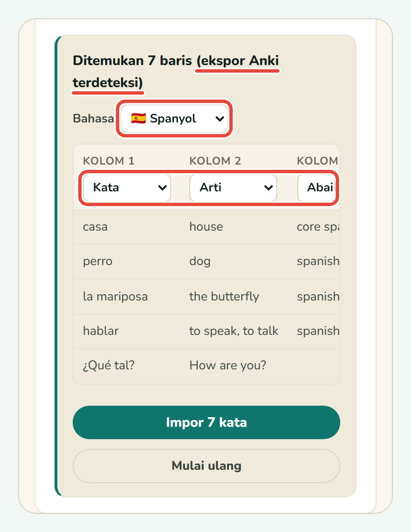The width and height of the screenshot is (411, 532).
Task: Click the Impor 7 kata button
Action: 206,422
